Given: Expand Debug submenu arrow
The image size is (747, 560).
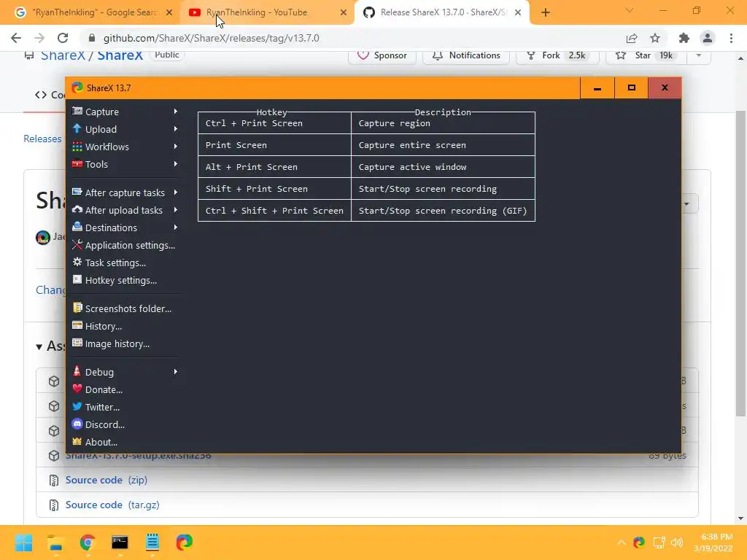Looking at the screenshot, I should point(176,372).
